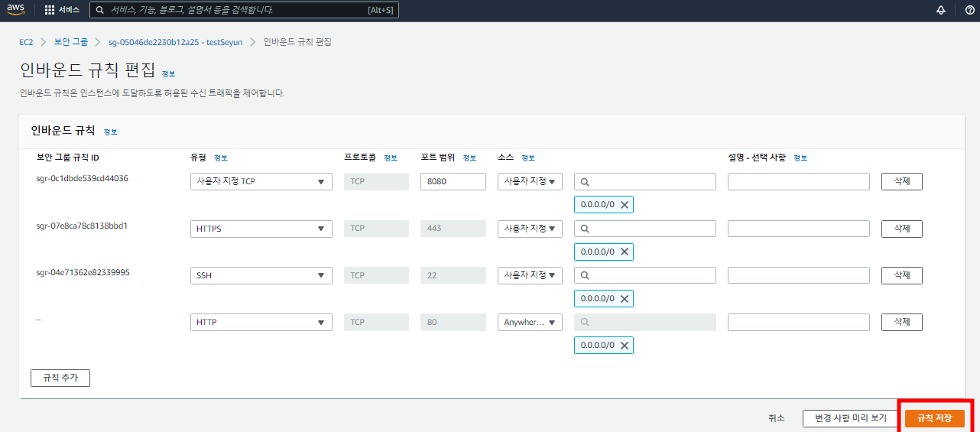Open 정보 link beside 인바운드 규칙 heading
Screen dimensions: 980x432
coord(111,132)
